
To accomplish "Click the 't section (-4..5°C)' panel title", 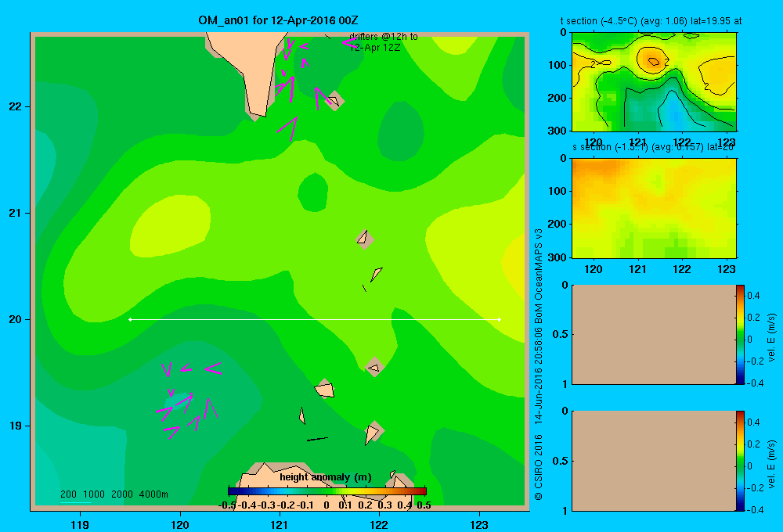I will click(x=651, y=21).
